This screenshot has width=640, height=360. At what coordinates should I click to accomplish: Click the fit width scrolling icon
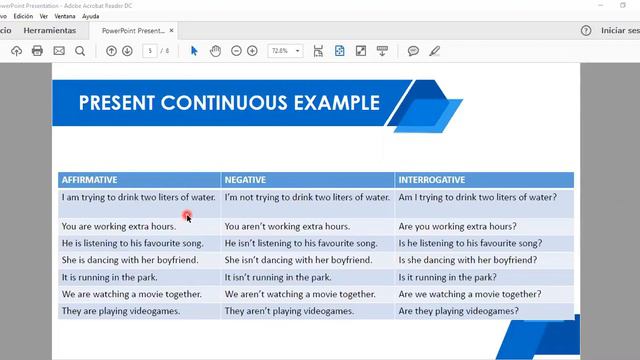click(x=318, y=51)
